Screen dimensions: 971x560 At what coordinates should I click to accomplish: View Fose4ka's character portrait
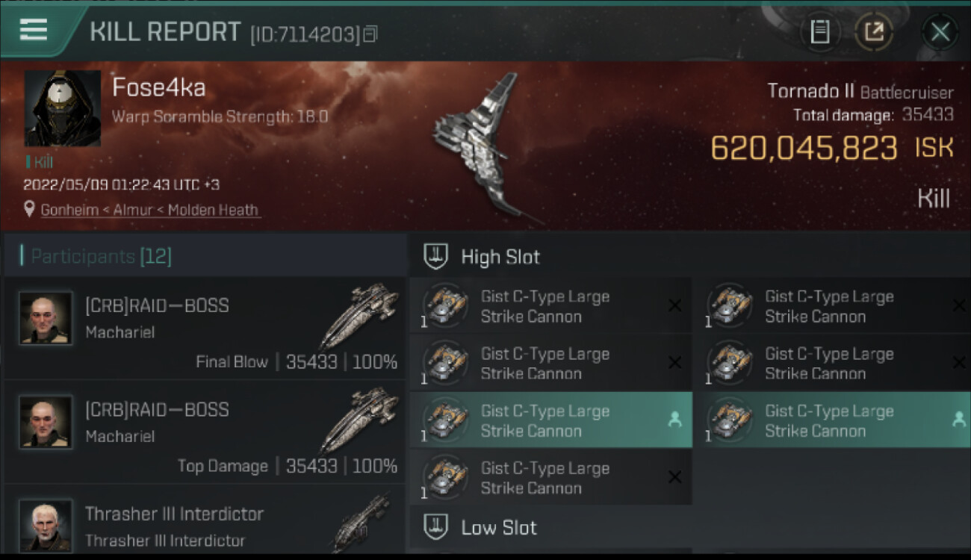(x=63, y=108)
